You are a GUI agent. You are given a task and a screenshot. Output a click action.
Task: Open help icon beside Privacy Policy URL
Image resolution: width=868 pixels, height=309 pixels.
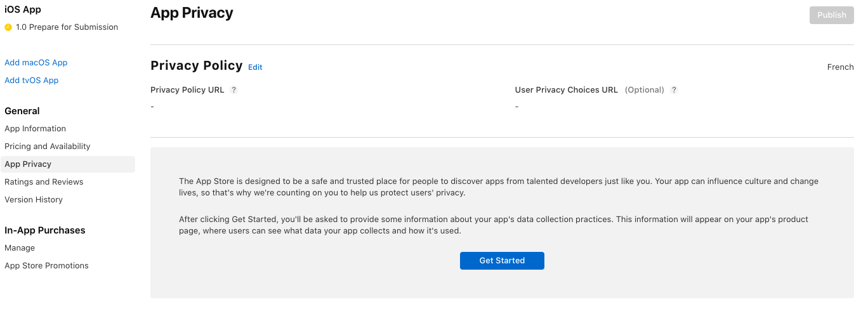[233, 90]
